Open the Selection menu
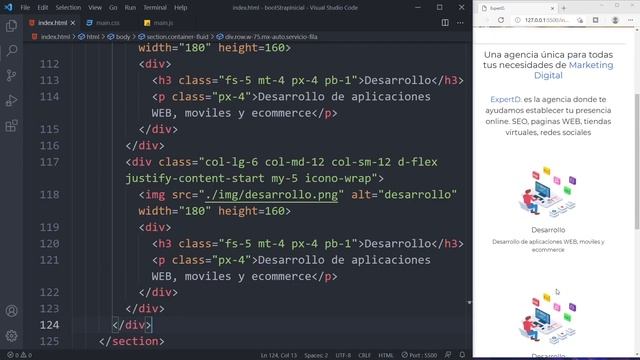Screen dimensions: 640x360 click(x=68, y=7)
